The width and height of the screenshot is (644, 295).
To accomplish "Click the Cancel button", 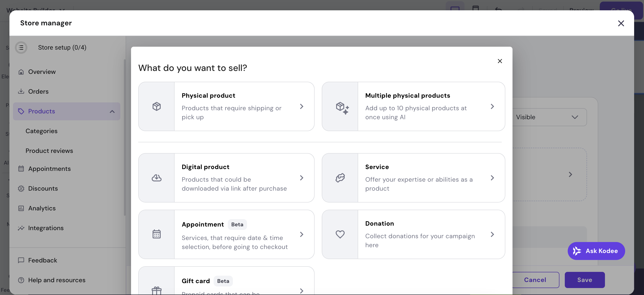I will point(535,280).
